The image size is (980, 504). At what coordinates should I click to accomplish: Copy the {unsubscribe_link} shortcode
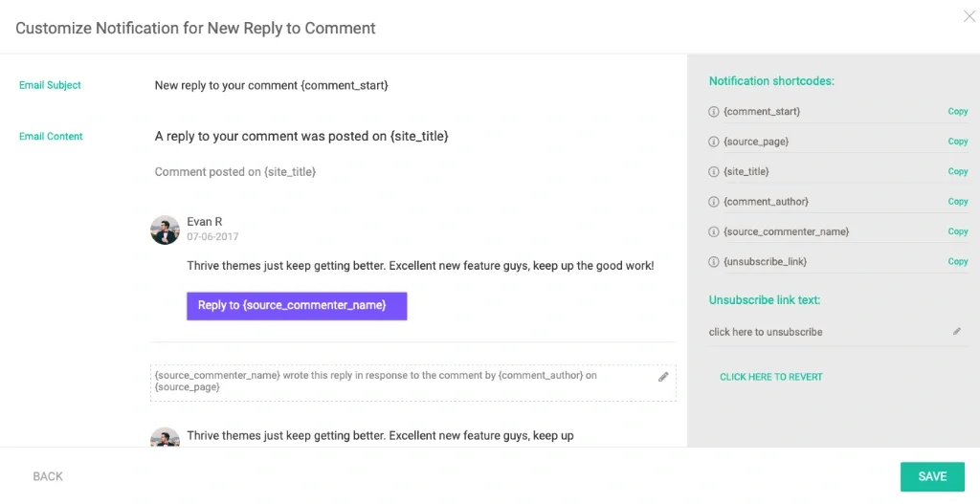[957, 262]
